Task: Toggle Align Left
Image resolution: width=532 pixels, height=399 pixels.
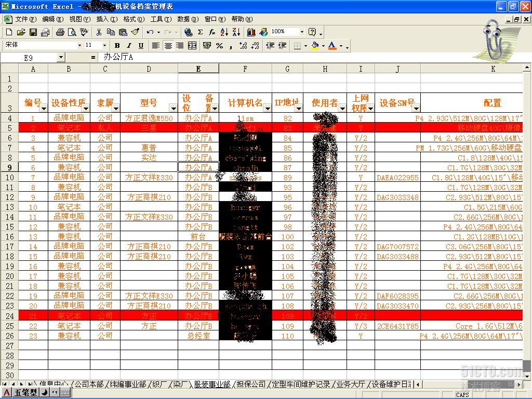Action: (x=156, y=46)
